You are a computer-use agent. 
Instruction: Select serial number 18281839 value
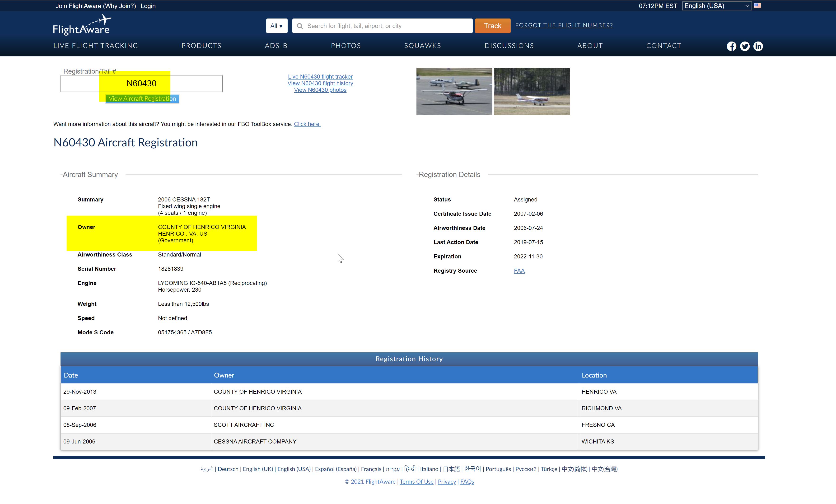[171, 269]
